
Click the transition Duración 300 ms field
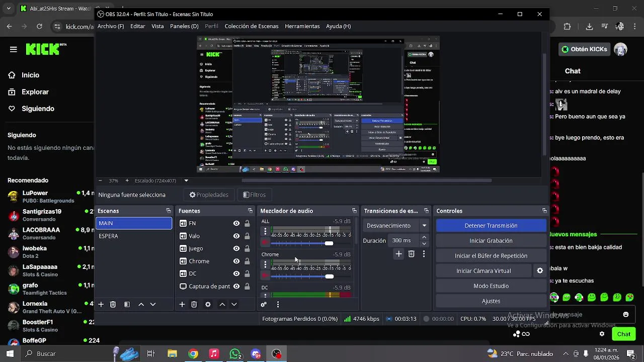pos(404,240)
